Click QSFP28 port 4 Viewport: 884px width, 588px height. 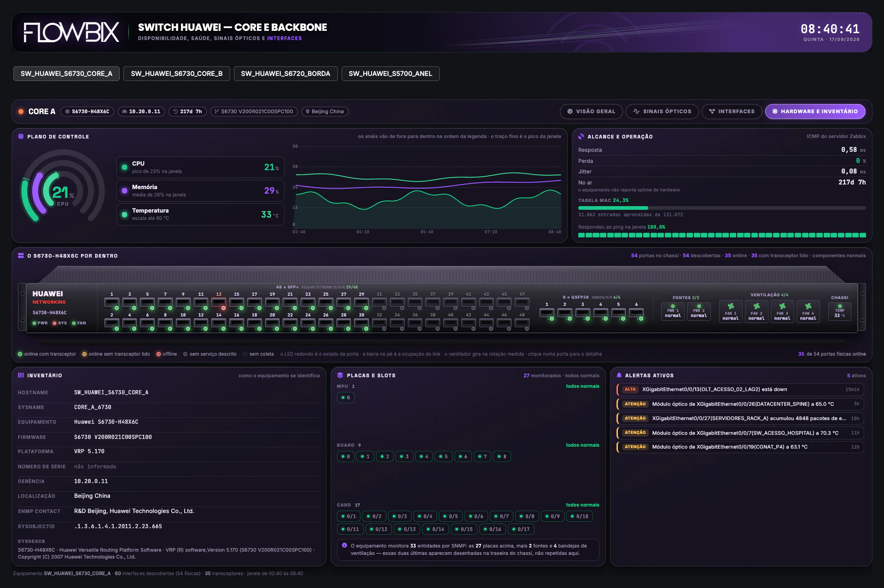pos(600,313)
